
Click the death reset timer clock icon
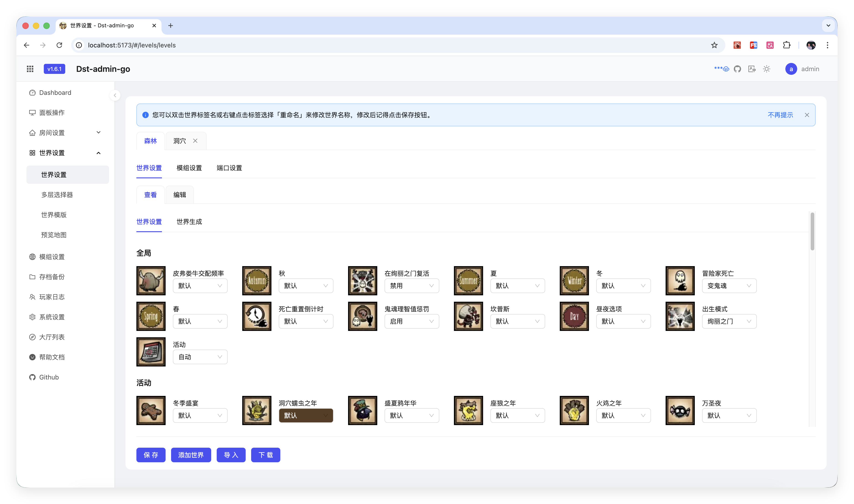click(257, 316)
